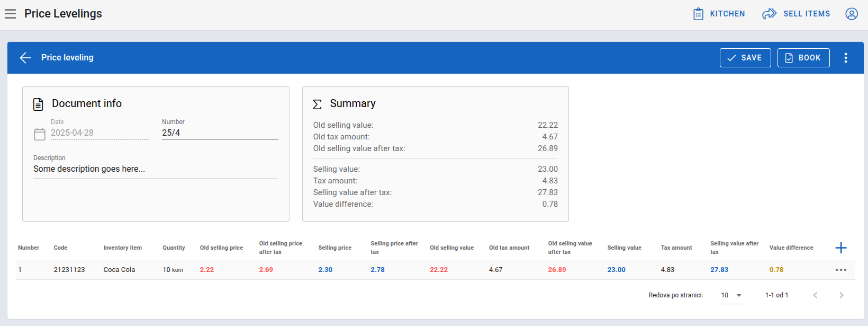
Task: Click the value difference cell 0.78
Action: (x=776, y=270)
